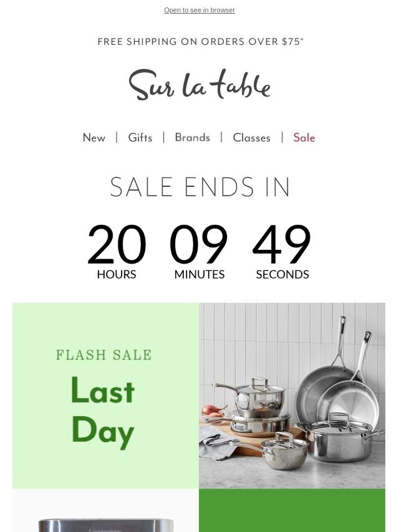Click the 'Last Day' green headline
The width and height of the screenshot is (399, 532).
[103, 412]
